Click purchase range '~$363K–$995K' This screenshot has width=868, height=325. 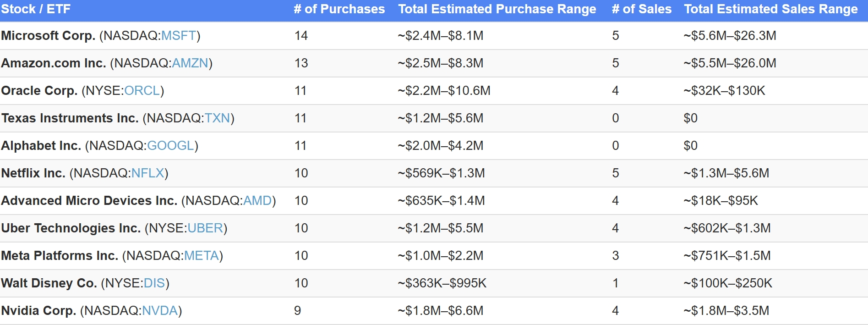(442, 283)
